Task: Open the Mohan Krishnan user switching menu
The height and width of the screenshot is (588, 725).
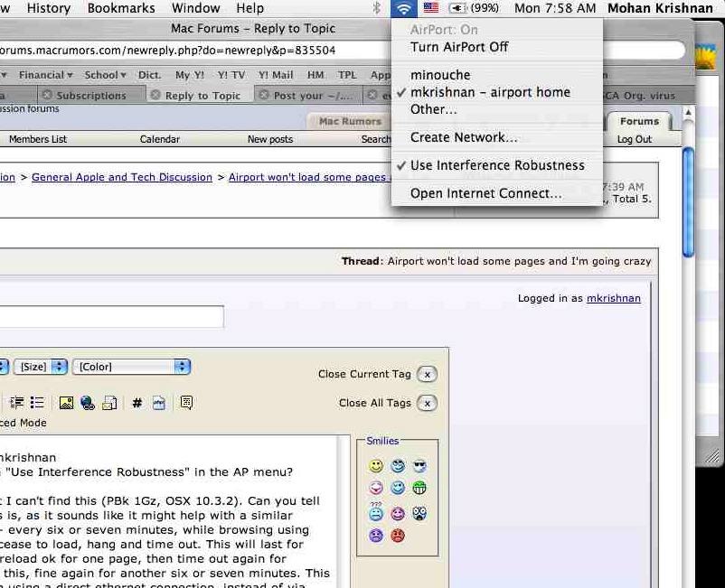Action: click(x=660, y=8)
